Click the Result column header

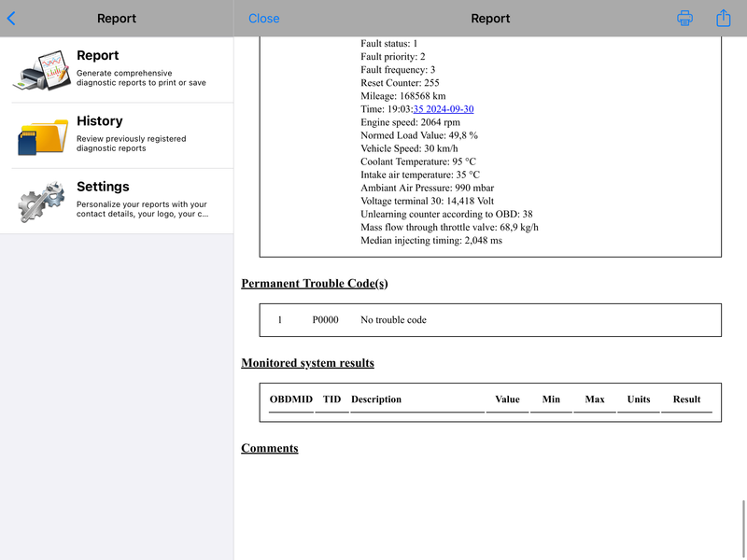pos(686,399)
